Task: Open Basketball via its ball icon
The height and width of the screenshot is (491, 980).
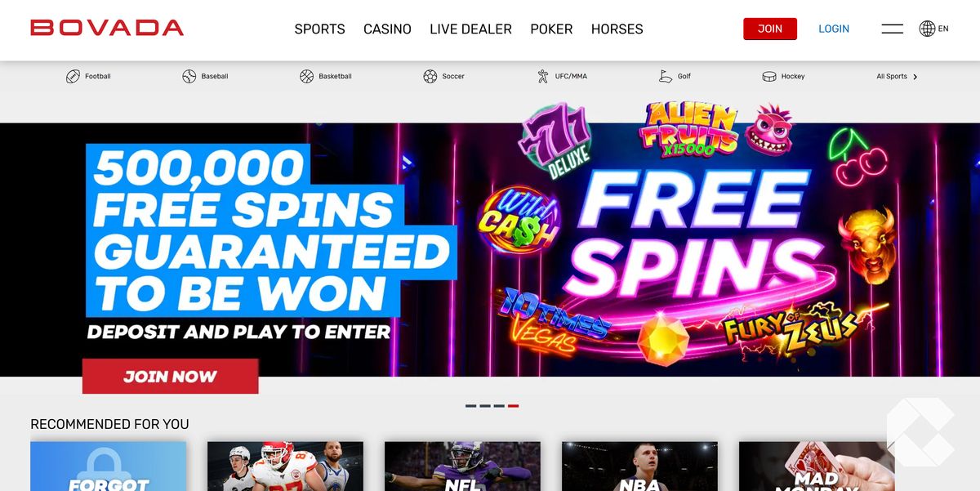Action: (x=306, y=76)
